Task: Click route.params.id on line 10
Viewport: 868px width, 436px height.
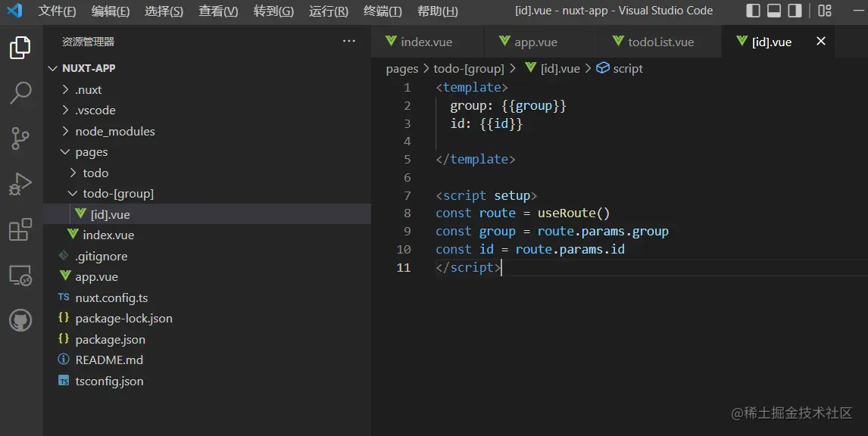Action: coord(570,250)
